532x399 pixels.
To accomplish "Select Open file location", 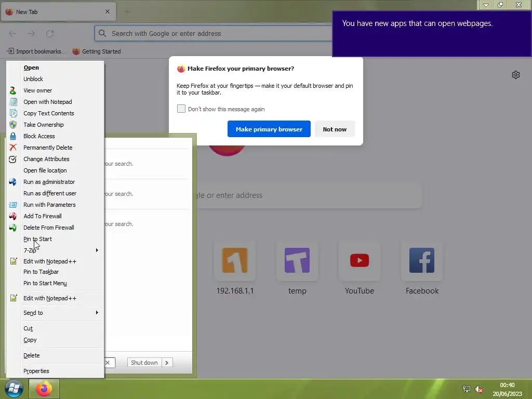I will click(x=45, y=170).
